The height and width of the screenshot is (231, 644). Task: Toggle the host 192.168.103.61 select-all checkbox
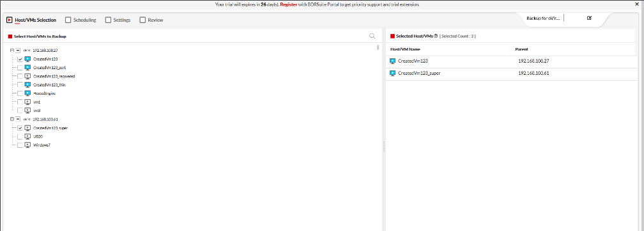[x=18, y=119]
